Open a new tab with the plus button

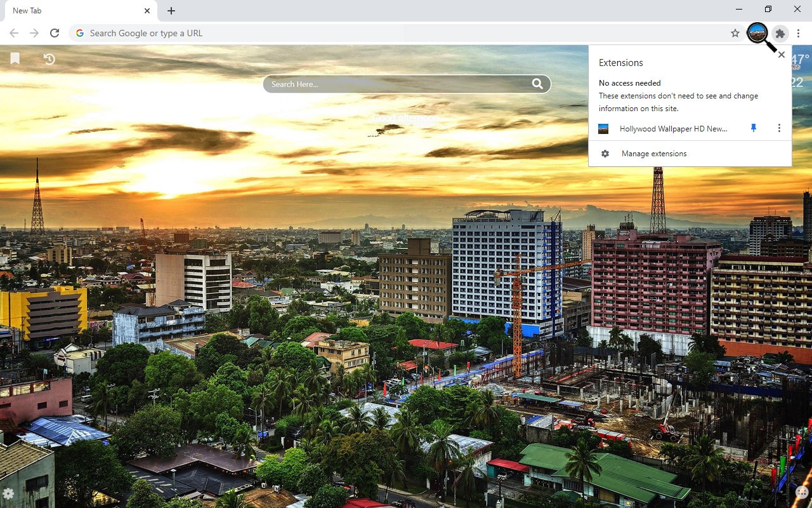pyautogui.click(x=171, y=11)
